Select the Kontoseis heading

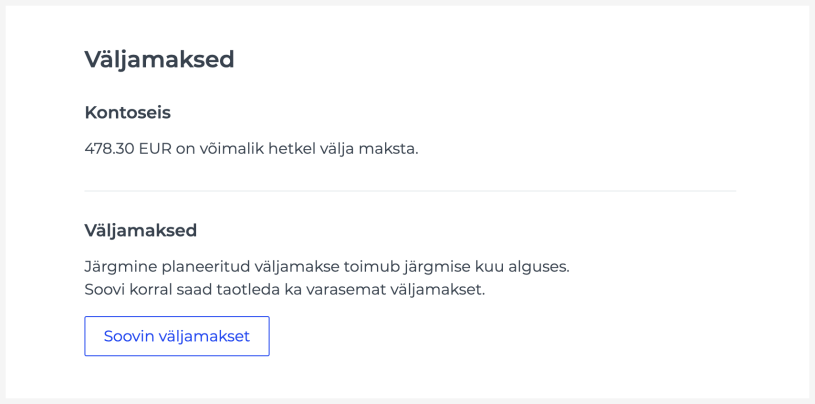(127, 112)
